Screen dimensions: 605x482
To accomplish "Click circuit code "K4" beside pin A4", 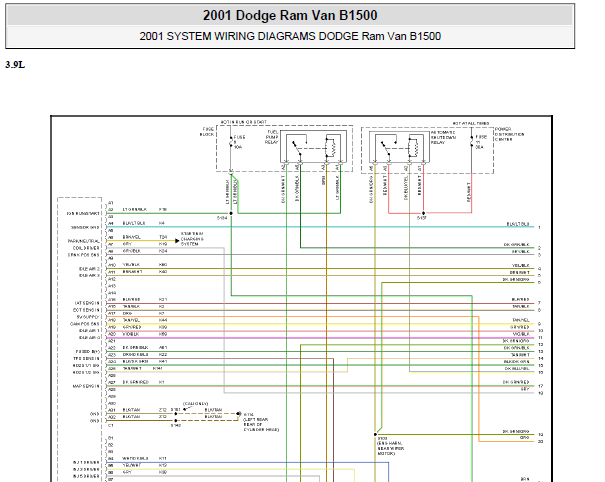I will (162, 223).
